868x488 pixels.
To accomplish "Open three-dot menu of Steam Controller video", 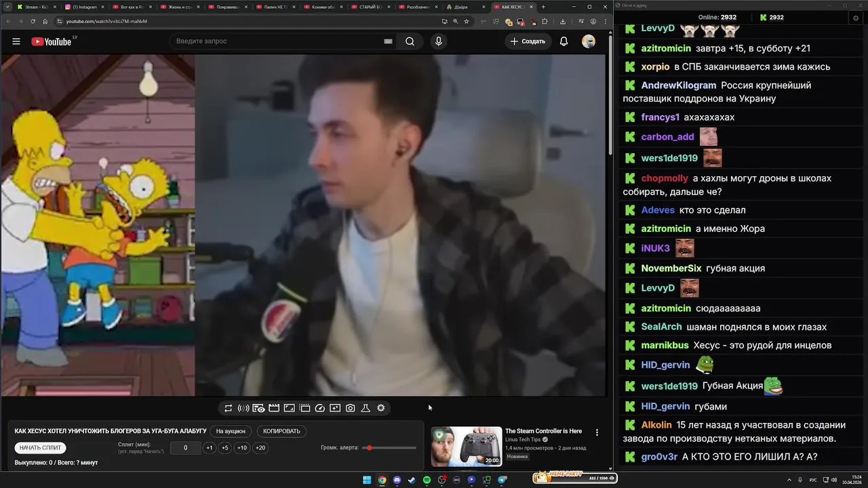I will pos(597,432).
